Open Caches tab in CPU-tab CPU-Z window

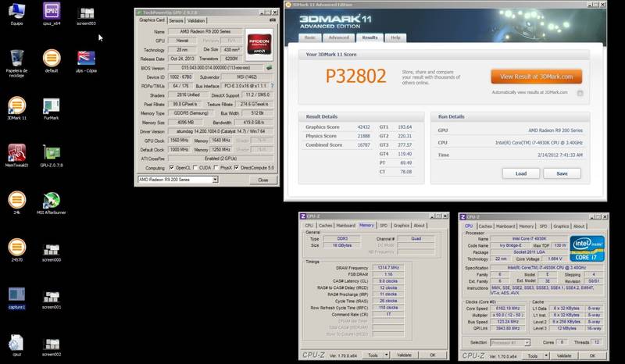[485, 226]
